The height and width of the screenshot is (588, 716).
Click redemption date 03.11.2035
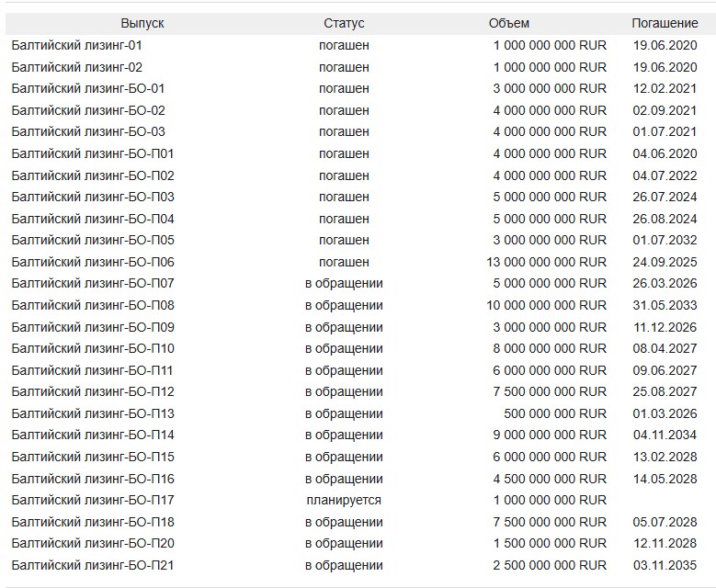pyautogui.click(x=665, y=565)
